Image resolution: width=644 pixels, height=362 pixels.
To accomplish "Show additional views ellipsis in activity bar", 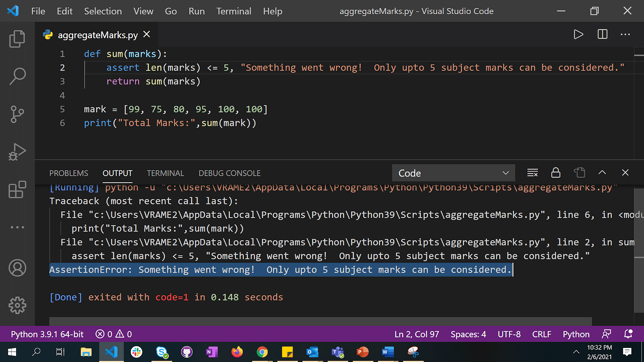I will coord(17,227).
